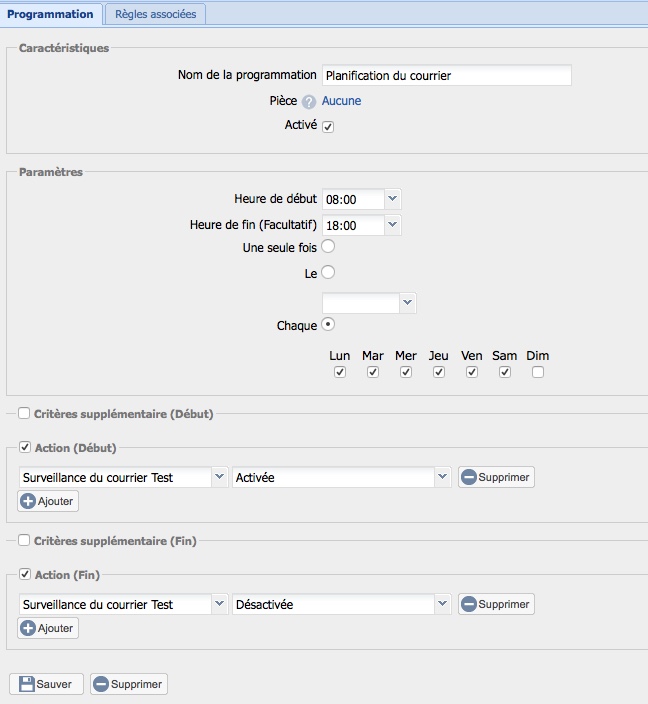This screenshot has width=648, height=704.
Task: Click the help icon next to Pièce
Action: (309, 102)
